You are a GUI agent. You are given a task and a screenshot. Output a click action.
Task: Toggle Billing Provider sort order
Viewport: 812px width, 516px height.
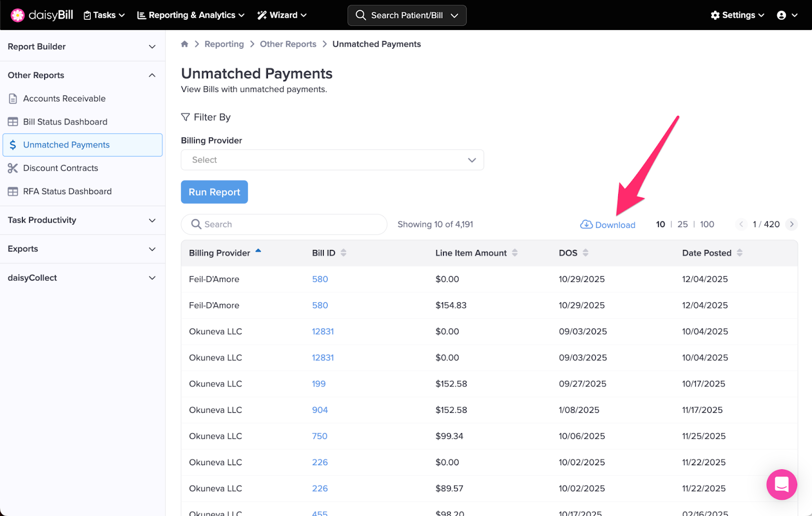point(258,251)
